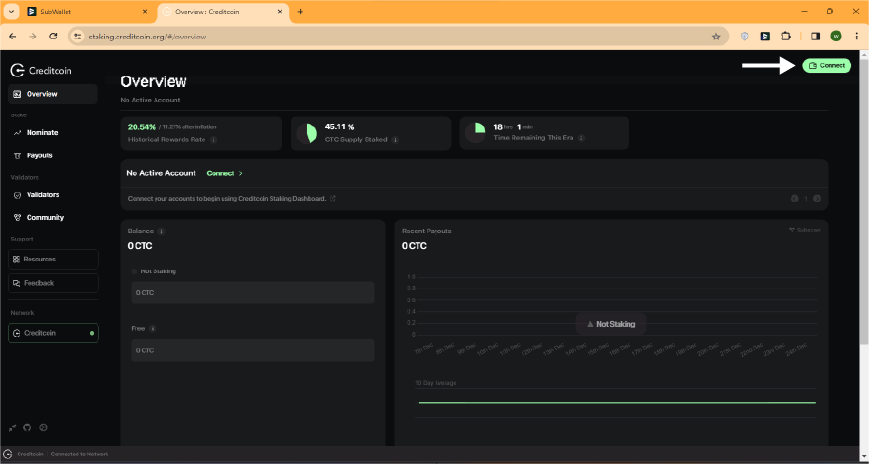Go to next tip with right arrow
The image size is (869, 464).
coord(817,198)
